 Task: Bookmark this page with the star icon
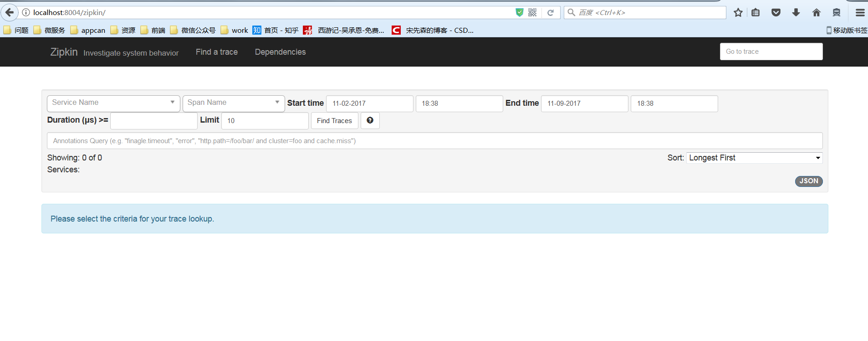pos(738,12)
